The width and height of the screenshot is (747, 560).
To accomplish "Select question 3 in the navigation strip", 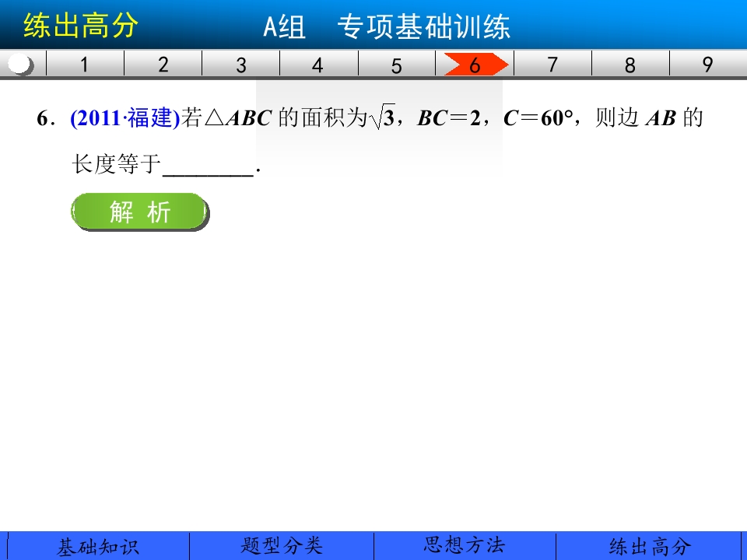I will coord(241,65).
